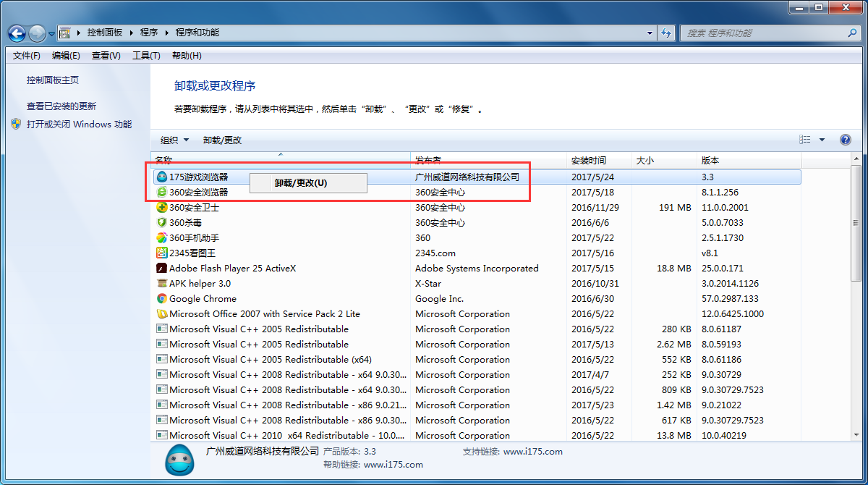Viewport: 868px width, 485px height.
Task: Open the 工具(T) menu
Action: coord(146,56)
